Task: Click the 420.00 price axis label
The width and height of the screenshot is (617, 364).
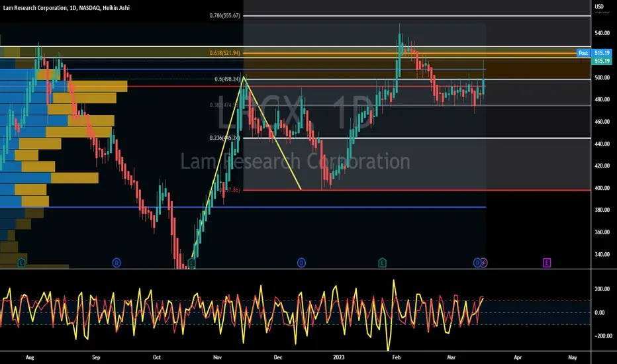Action: pos(602,165)
